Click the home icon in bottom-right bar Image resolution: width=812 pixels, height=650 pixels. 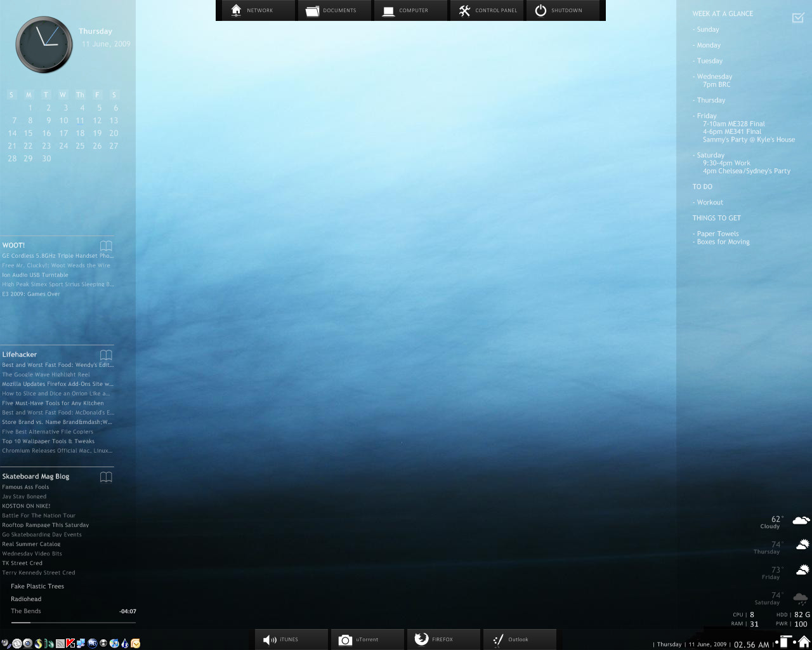click(x=804, y=641)
